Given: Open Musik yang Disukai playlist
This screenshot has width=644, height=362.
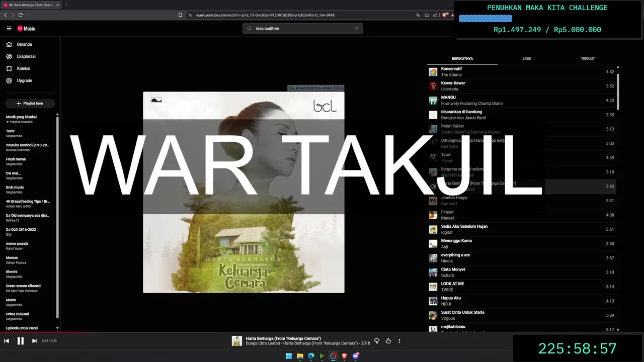Looking at the screenshot, I should coord(28,119).
